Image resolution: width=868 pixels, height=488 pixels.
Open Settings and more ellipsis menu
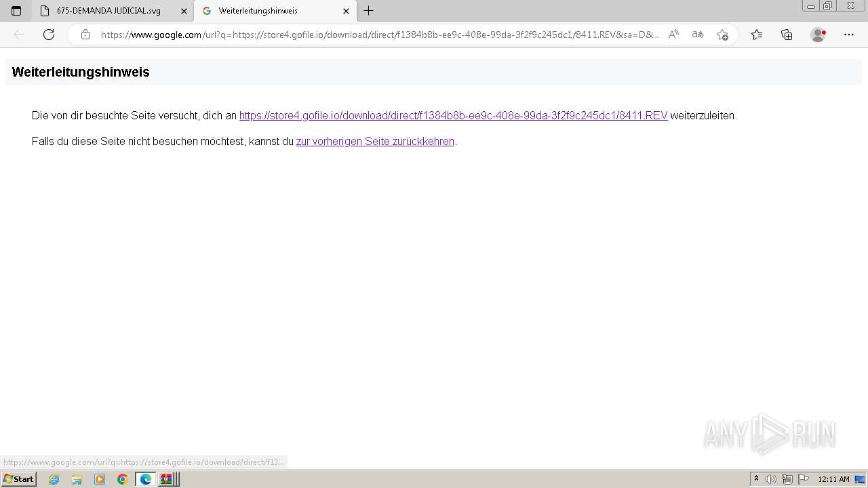pyautogui.click(x=849, y=35)
